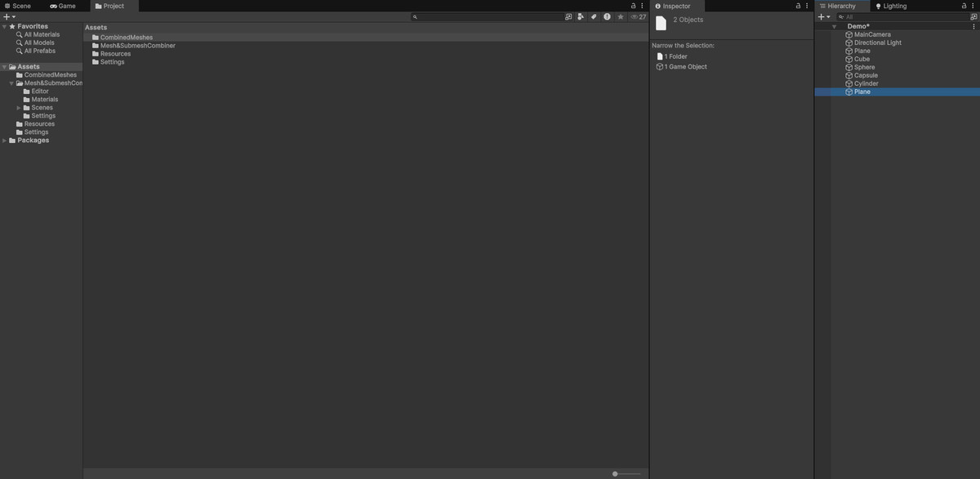Toggle the favorites star filter in Project toolbar
The image size is (980, 479).
[x=621, y=16]
